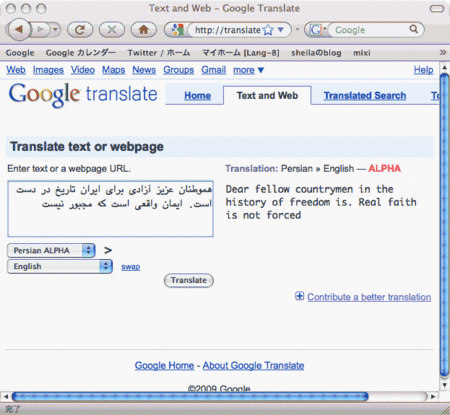The image size is (450, 415).
Task: Show more bookmarks with the chevron
Action: point(443,52)
